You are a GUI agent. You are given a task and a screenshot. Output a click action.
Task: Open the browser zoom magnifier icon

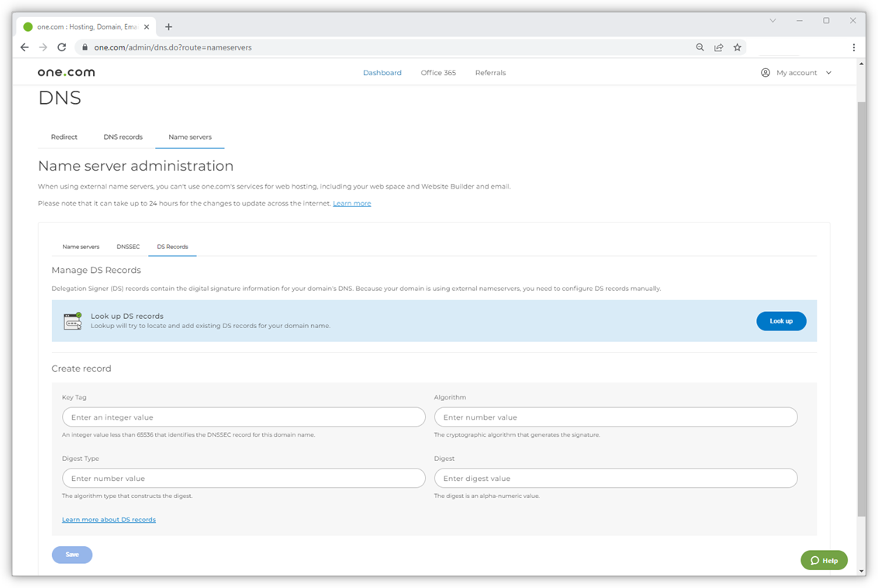click(x=700, y=47)
